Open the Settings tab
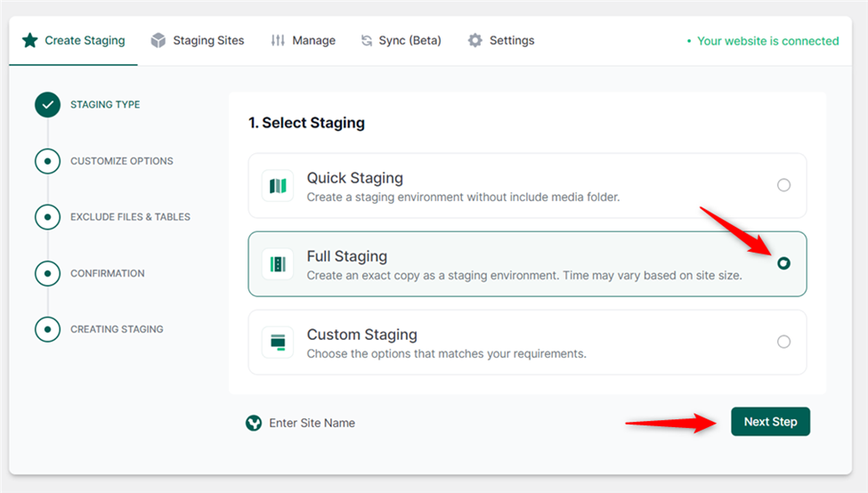The width and height of the screenshot is (868, 493). [x=501, y=40]
